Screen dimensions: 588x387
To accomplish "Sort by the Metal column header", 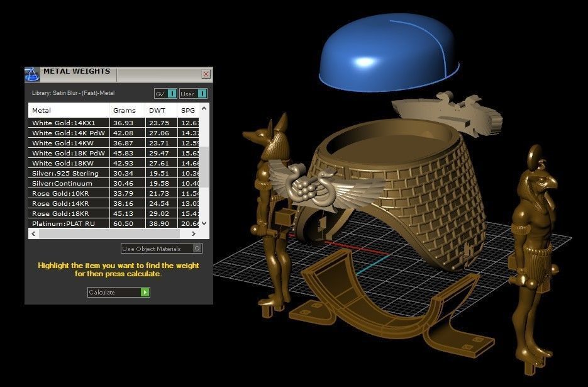I will (x=69, y=110).
